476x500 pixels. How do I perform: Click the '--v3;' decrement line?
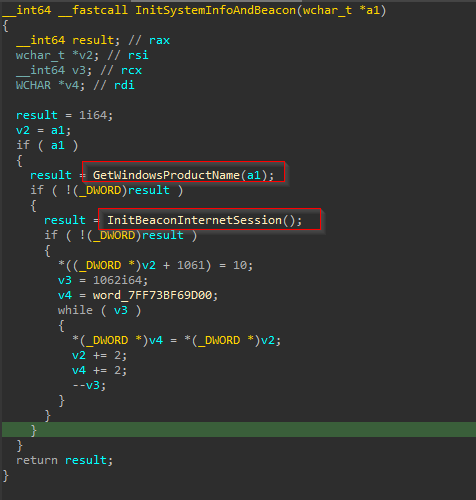[89, 385]
